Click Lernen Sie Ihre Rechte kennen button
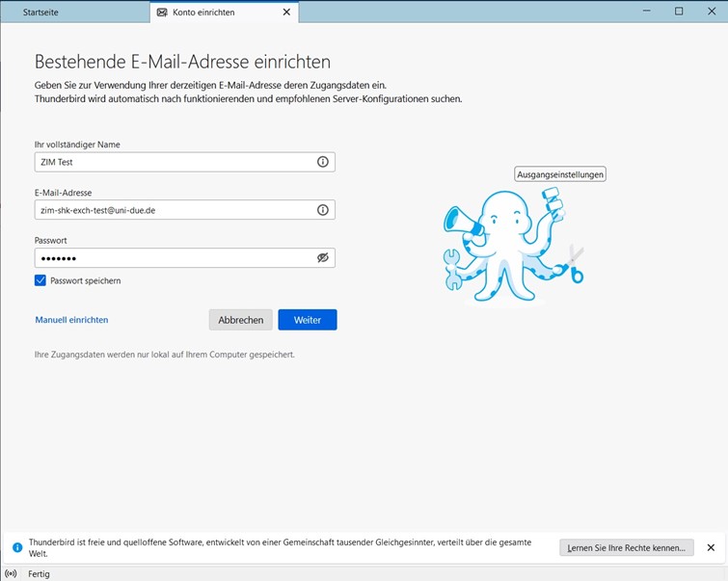The width and height of the screenshot is (728, 581). (627, 547)
